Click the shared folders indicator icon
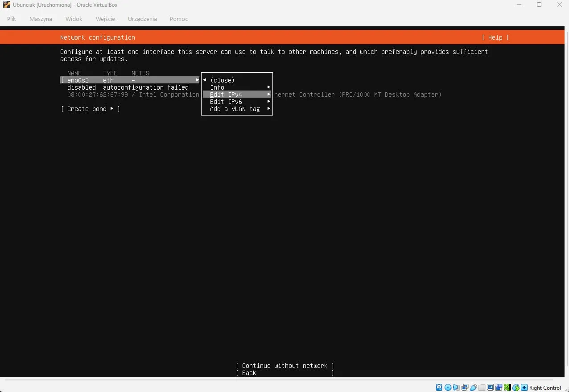Screen dimensions: 569x392 482,388
